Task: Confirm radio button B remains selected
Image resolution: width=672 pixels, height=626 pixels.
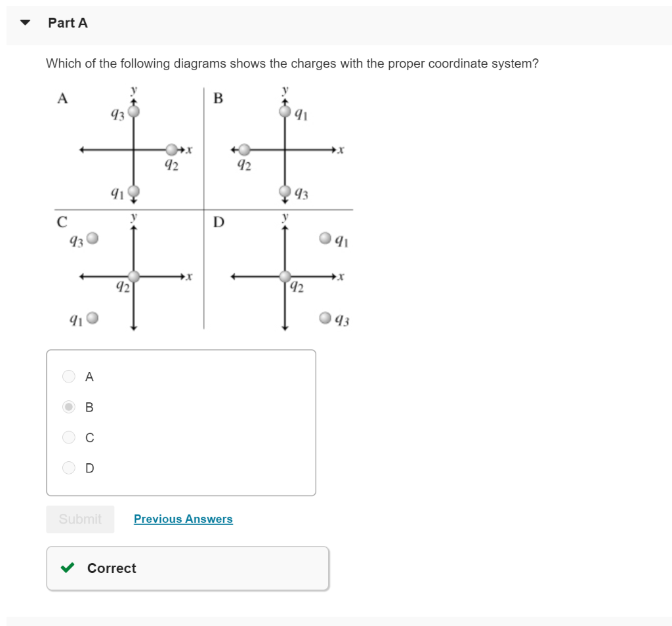Action: pos(68,407)
